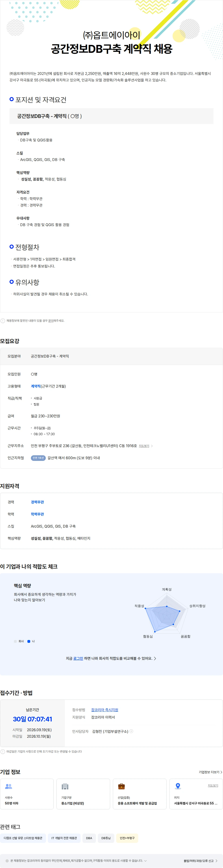The height and width of the screenshot is (868, 223).
Task: Click the info icon beside 마감일은 기업의 사정
Action: [x=3, y=751]
